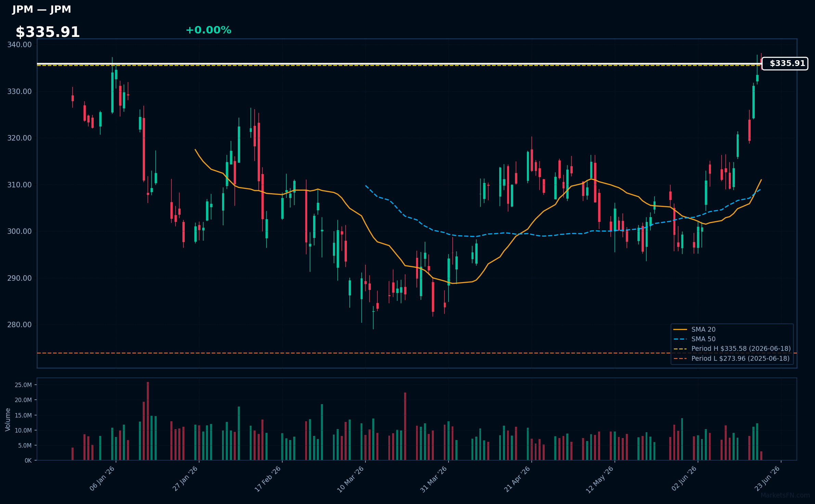Viewport: 815px width, 504px height.
Task: Click the 23 Jun '26 date label
Action: pos(767,479)
